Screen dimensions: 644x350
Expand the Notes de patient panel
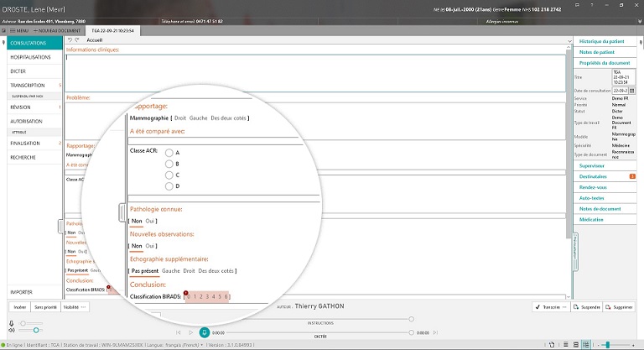[x=605, y=52]
